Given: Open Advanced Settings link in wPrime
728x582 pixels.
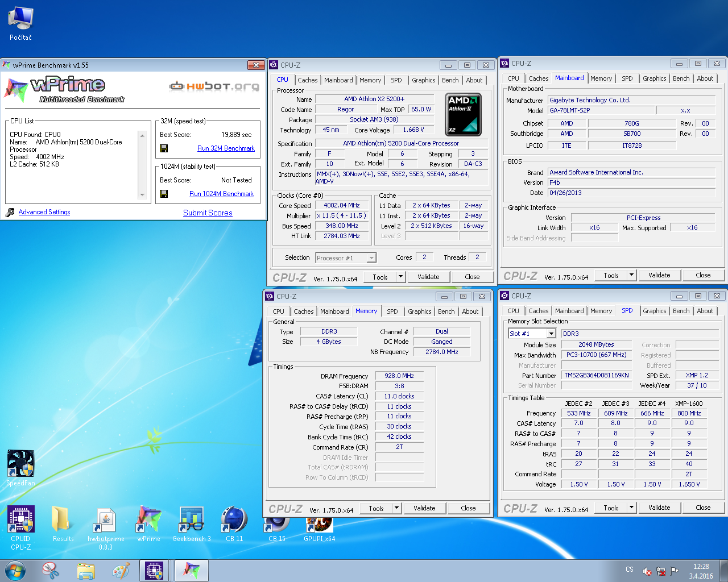Looking at the screenshot, I should (x=44, y=212).
